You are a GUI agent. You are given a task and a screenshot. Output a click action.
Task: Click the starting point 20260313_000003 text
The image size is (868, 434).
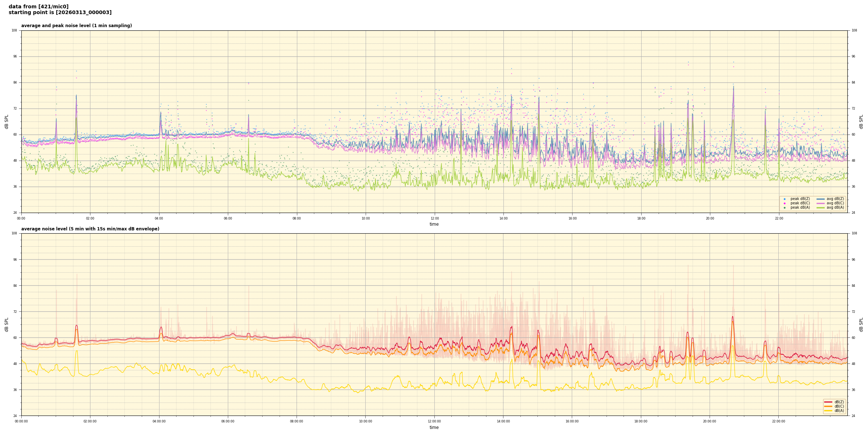pyautogui.click(x=60, y=13)
